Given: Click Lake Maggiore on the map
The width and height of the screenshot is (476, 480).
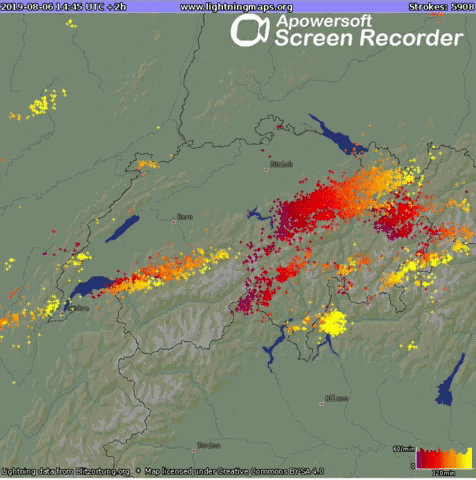Looking at the screenshot, I should coord(274,347).
